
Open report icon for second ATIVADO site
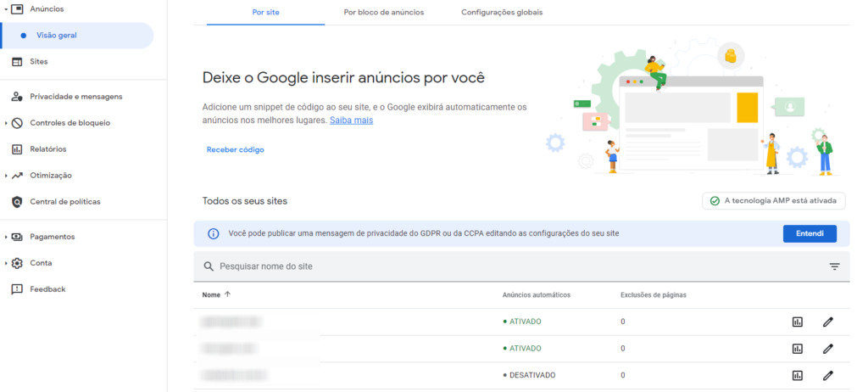coord(797,349)
